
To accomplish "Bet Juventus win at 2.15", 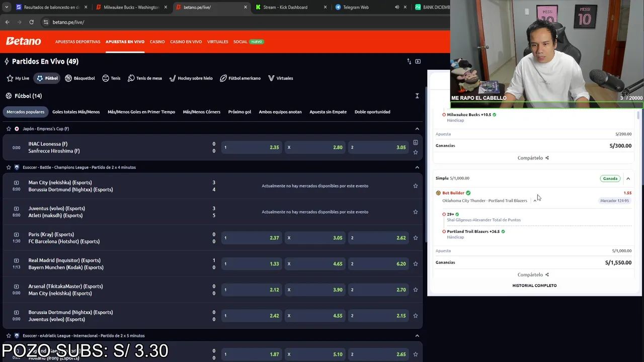I will (x=378, y=316).
